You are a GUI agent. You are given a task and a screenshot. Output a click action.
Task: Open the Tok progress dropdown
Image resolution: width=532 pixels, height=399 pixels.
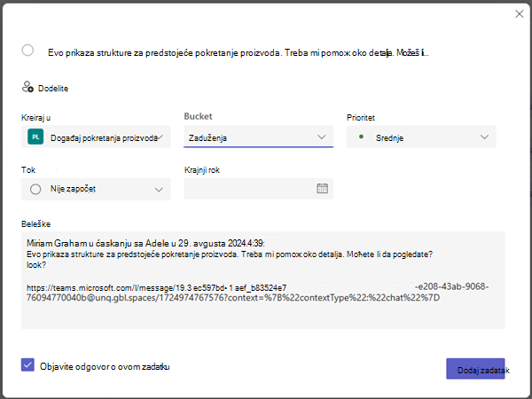click(x=96, y=190)
